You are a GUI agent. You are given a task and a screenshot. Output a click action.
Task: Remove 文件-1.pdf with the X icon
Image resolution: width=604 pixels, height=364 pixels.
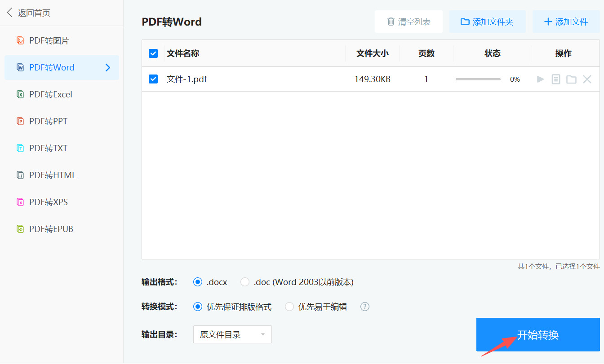click(587, 79)
